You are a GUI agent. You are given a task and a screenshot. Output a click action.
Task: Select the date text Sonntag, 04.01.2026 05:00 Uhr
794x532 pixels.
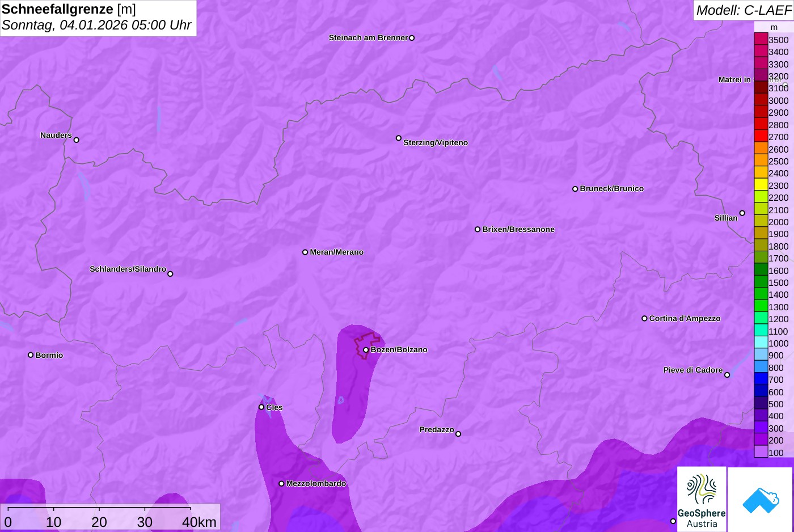click(x=96, y=25)
